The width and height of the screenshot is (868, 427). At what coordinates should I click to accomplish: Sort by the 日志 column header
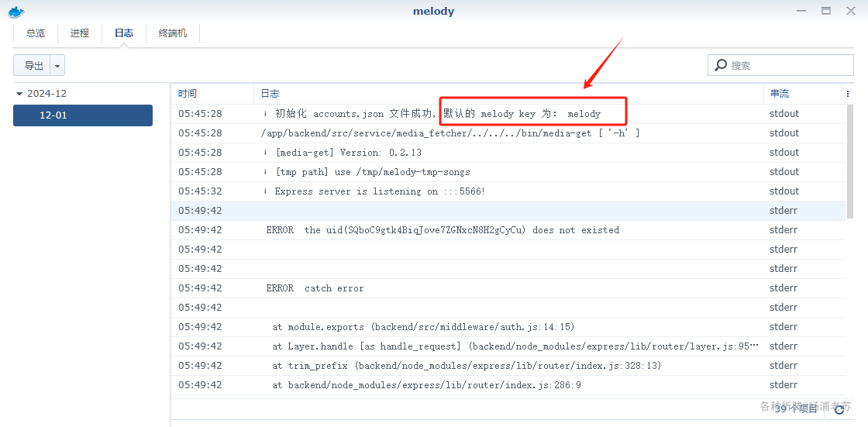click(508, 94)
